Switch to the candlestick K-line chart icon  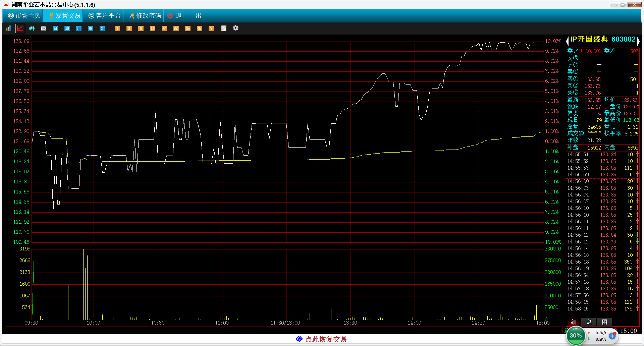click(x=32, y=28)
